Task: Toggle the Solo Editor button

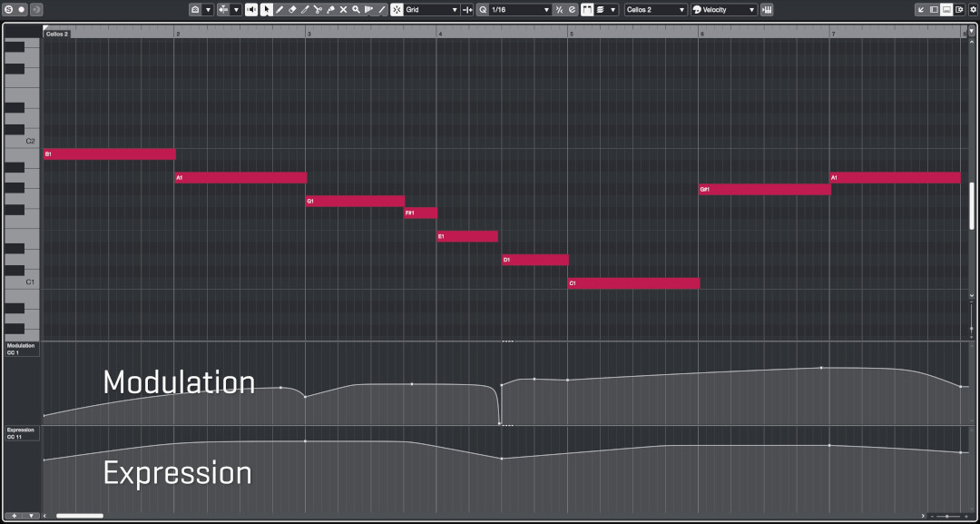Action: (x=9, y=10)
